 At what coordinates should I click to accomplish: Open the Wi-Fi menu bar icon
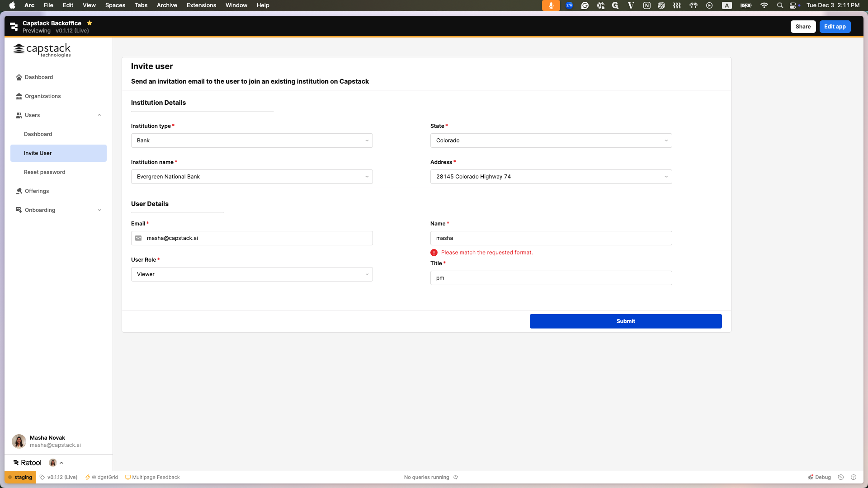click(x=764, y=5)
